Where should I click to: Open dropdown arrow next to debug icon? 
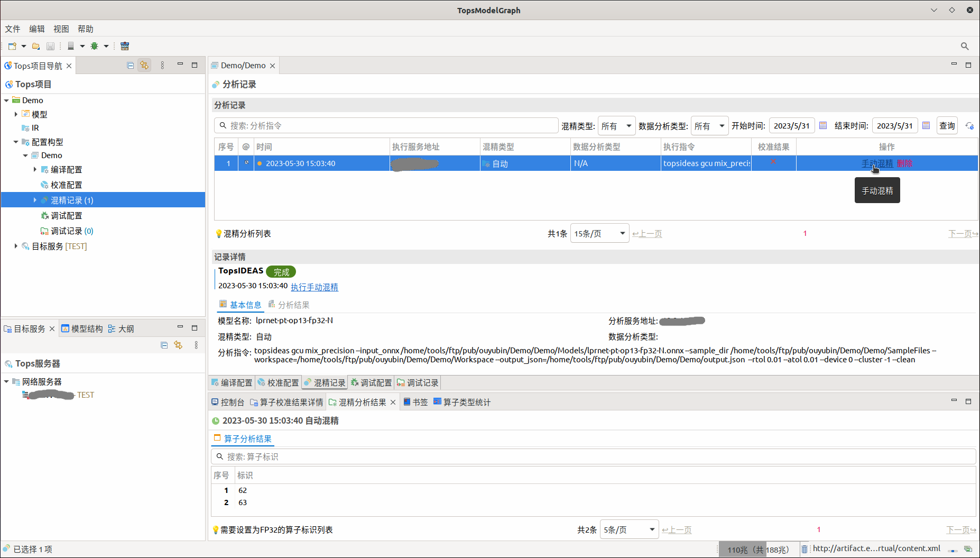tap(106, 46)
